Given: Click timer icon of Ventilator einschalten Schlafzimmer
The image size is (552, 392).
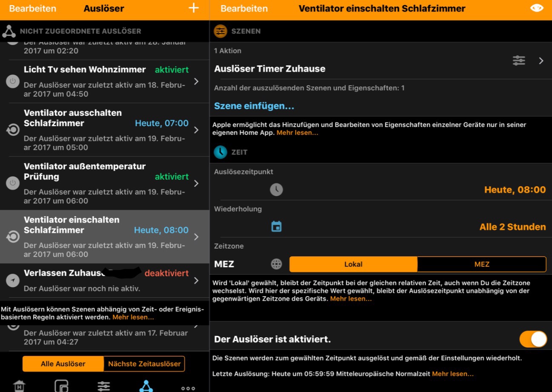Looking at the screenshot, I should click(13, 236).
